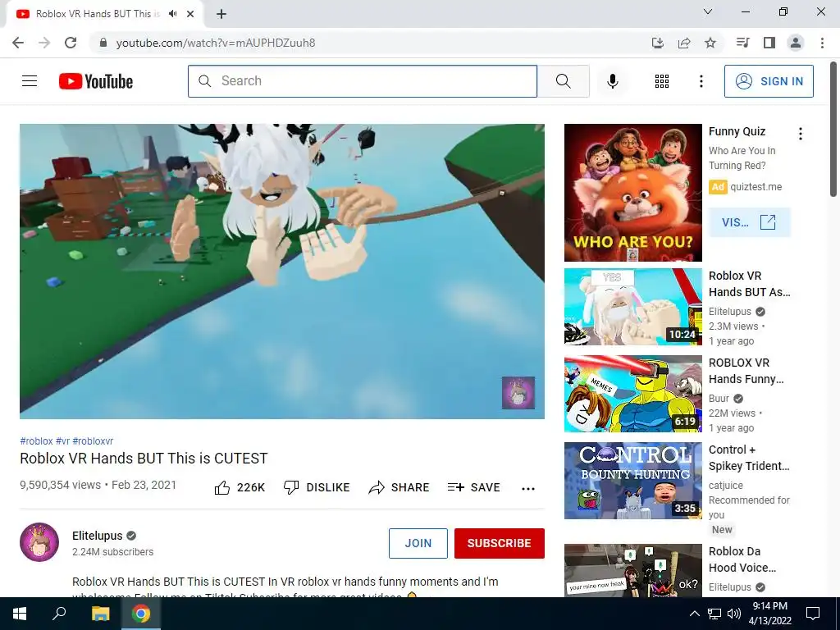Screen dimensions: 840x630
Task: Open File Explorer from taskbar
Action: pyautogui.click(x=100, y=614)
